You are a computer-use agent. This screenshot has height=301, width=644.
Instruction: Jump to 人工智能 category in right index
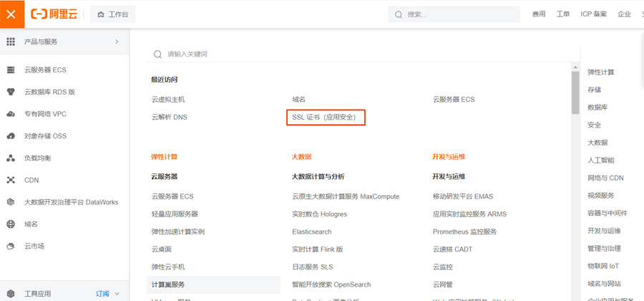600,161
